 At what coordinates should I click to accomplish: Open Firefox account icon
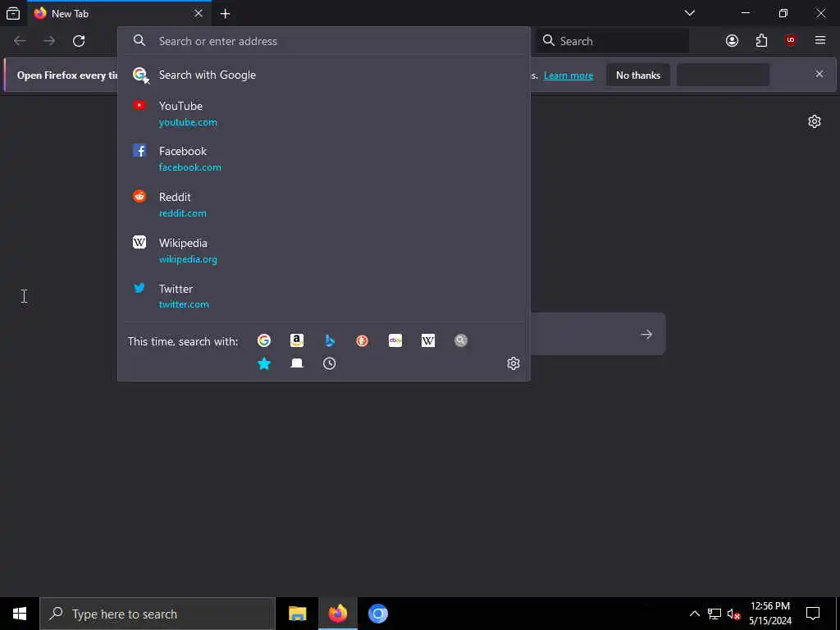pos(732,41)
